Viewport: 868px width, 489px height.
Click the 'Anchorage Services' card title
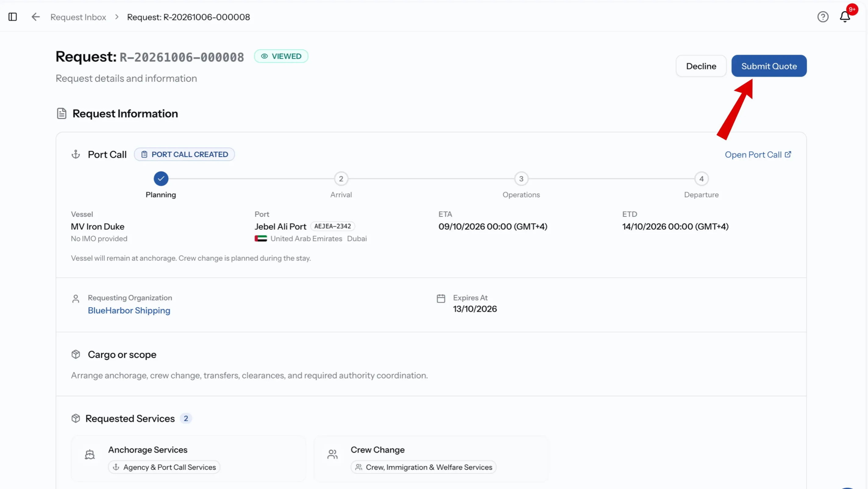point(148,450)
